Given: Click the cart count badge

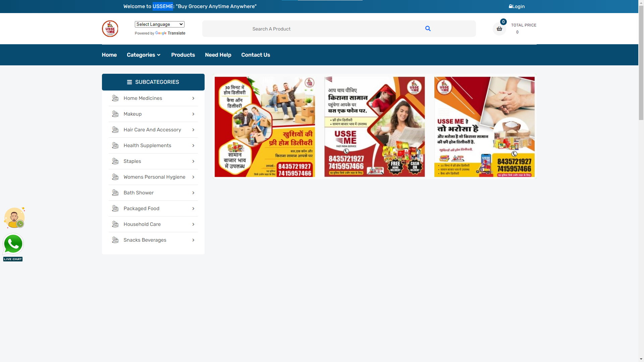Looking at the screenshot, I should tap(503, 22).
